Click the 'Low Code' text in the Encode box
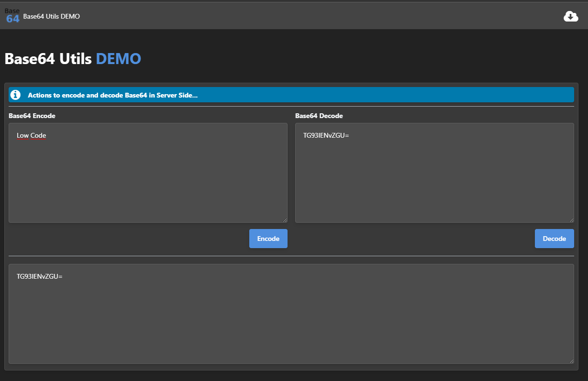This screenshot has width=588, height=381. tap(32, 136)
